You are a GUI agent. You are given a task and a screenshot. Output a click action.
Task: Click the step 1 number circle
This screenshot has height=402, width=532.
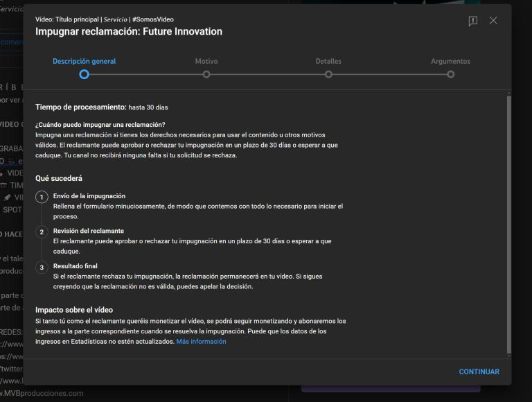click(42, 197)
